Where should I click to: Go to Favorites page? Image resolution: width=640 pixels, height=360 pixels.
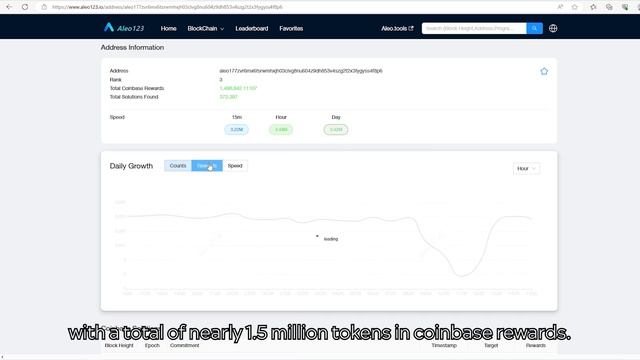click(x=291, y=29)
